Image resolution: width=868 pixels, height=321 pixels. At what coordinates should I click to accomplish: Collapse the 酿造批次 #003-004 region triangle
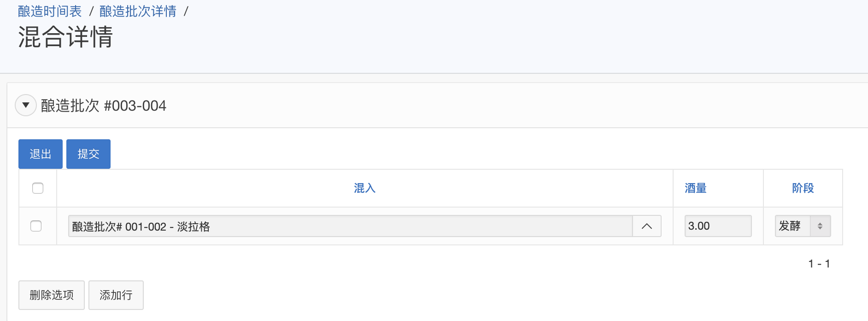(26, 106)
